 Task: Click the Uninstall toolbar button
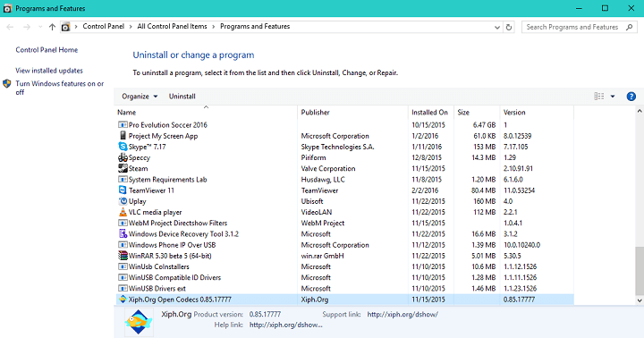coord(182,96)
